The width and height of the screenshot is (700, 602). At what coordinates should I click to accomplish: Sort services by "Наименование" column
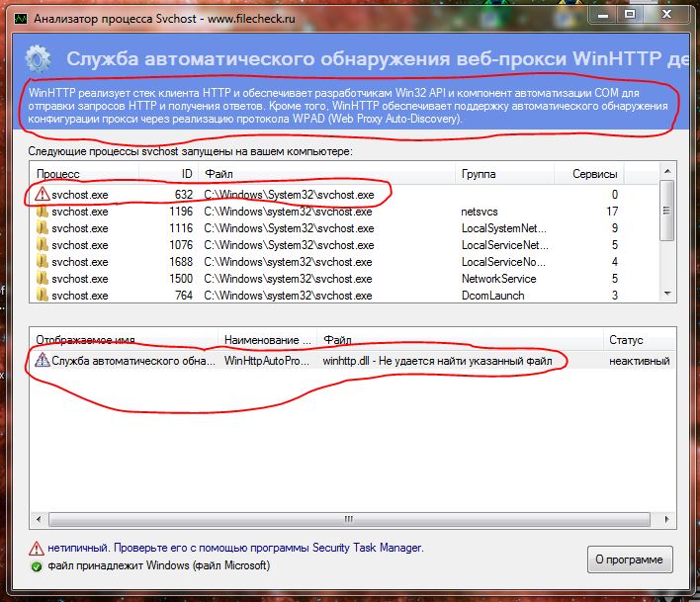[267, 340]
